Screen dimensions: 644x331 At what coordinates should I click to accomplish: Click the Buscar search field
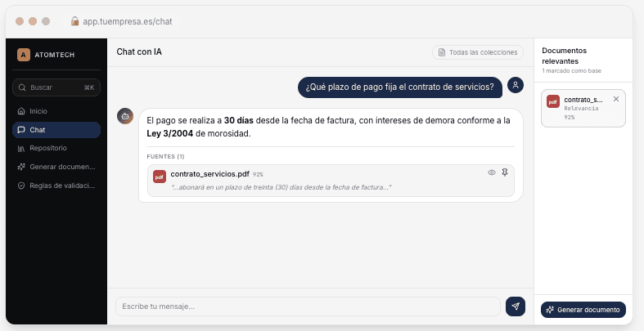[x=56, y=87]
